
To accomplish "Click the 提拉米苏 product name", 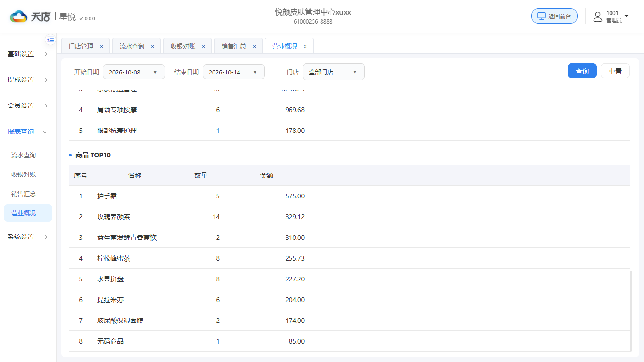I will click(x=110, y=300).
